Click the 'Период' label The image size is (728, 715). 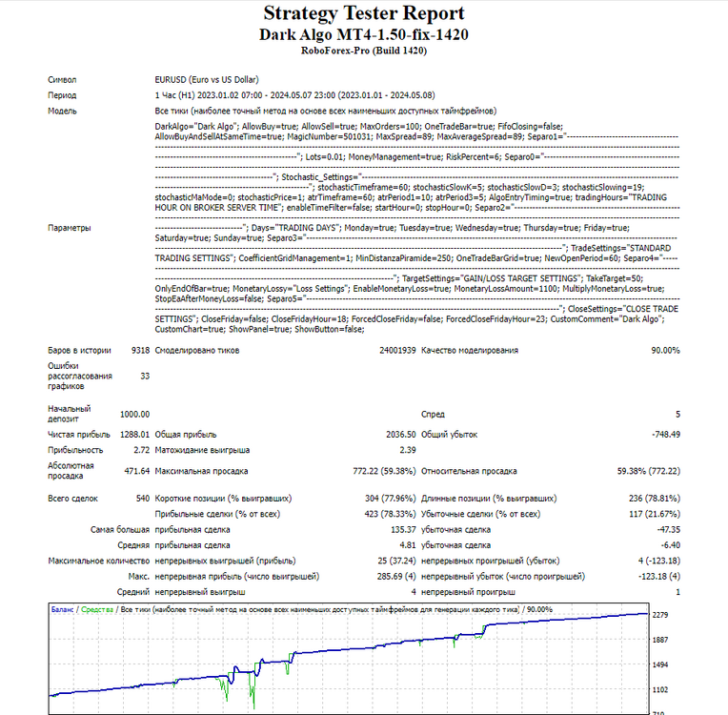62,95
